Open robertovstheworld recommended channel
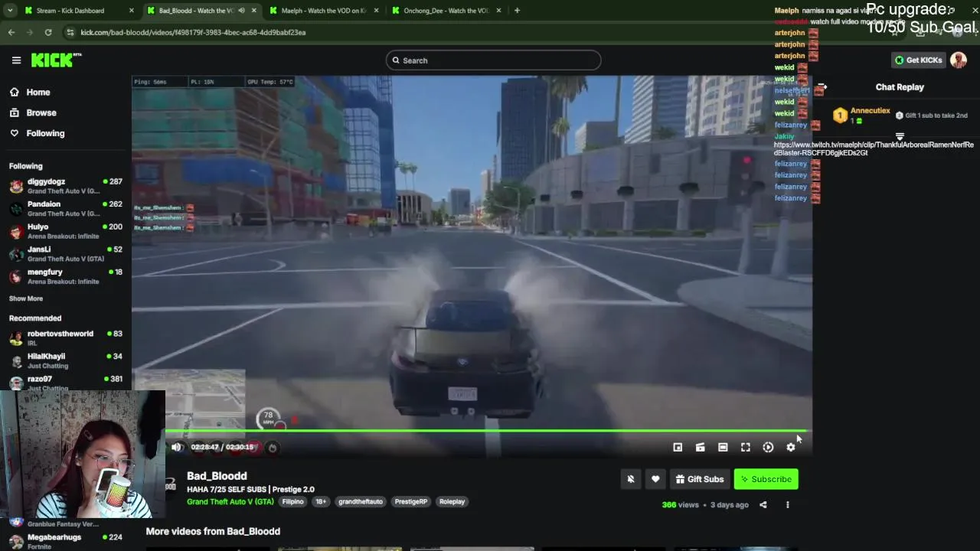This screenshot has height=551, width=980. [x=66, y=337]
